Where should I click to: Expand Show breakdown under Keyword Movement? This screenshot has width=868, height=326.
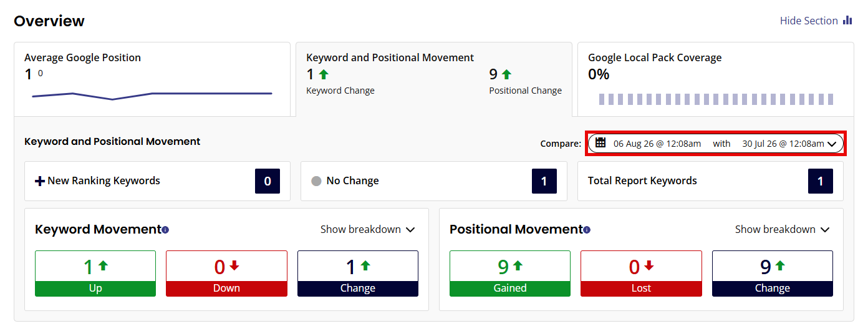368,229
